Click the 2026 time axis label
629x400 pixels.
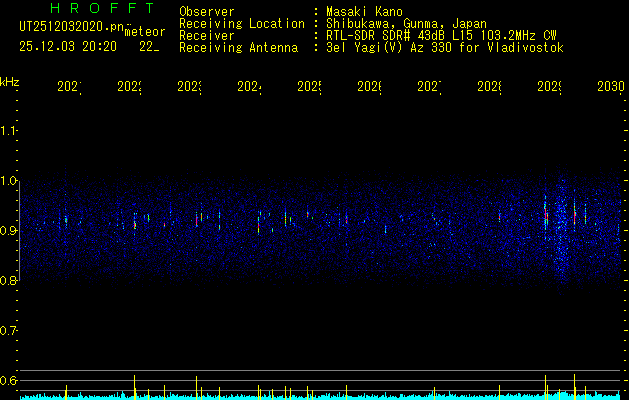coord(369,86)
